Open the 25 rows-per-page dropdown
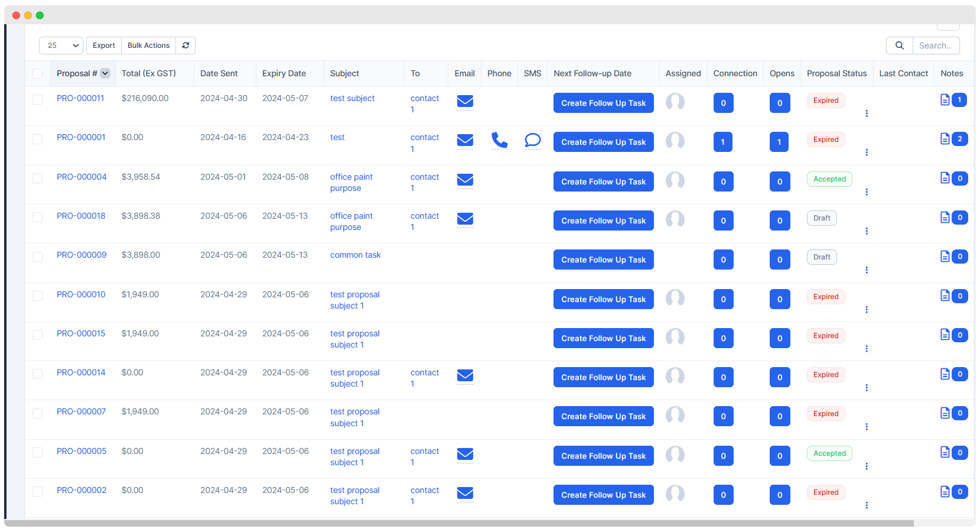 tap(61, 46)
